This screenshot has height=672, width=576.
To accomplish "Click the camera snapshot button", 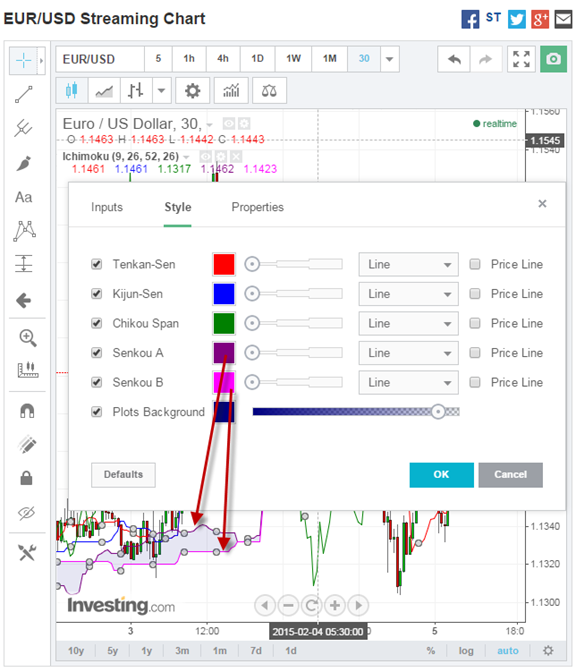I will pos(553,59).
